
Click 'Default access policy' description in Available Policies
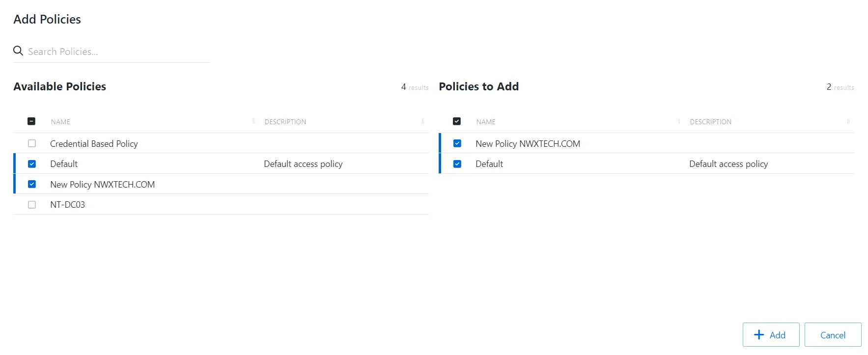pos(303,164)
